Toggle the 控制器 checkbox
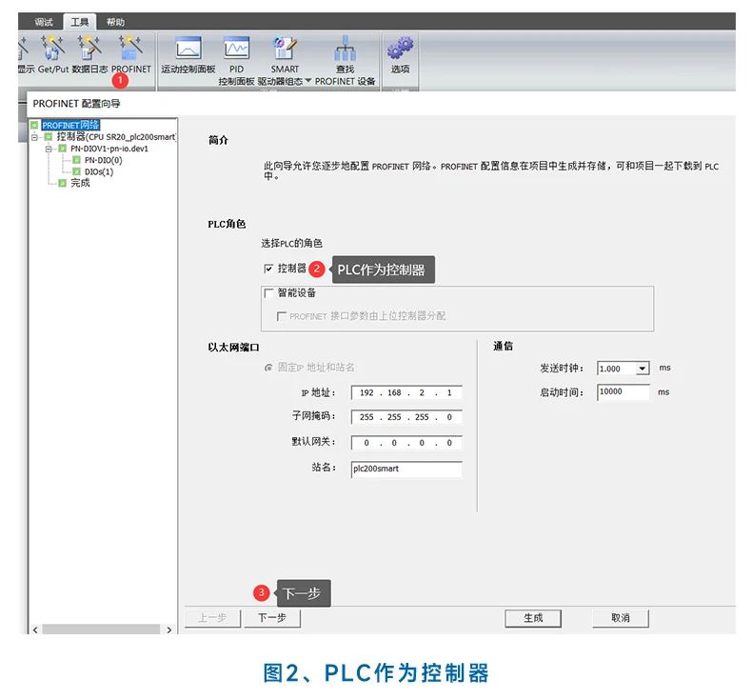The height and width of the screenshot is (700, 752). [268, 269]
